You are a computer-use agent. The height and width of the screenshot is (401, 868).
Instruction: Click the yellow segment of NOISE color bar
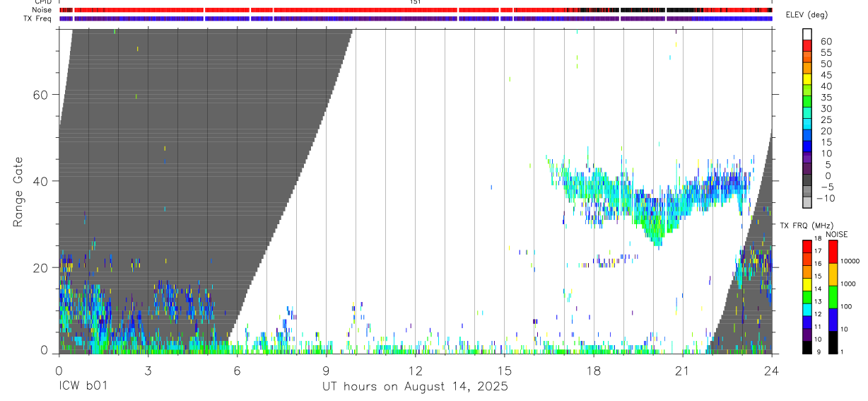[833, 274]
